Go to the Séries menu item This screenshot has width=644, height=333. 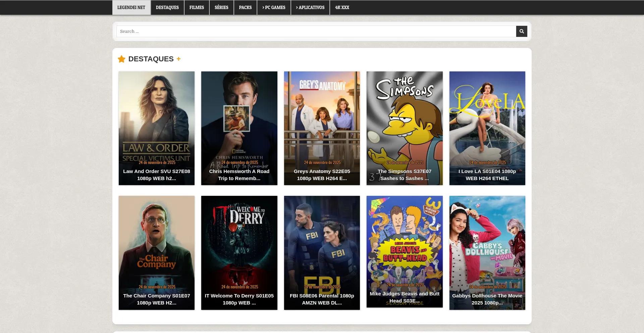tap(221, 7)
